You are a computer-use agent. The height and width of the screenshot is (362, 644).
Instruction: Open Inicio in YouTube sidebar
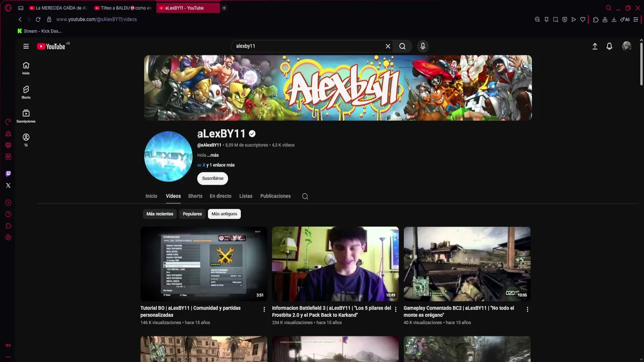click(26, 68)
